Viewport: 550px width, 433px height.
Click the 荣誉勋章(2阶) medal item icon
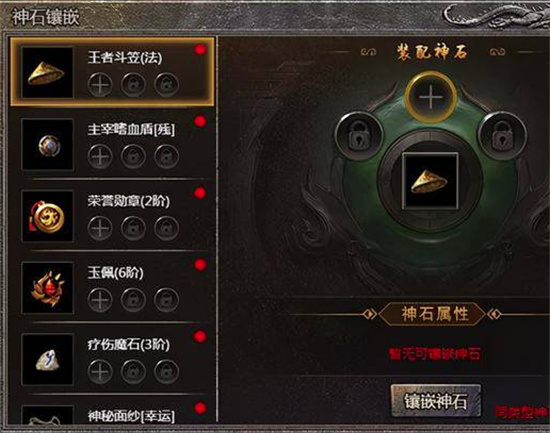47,216
